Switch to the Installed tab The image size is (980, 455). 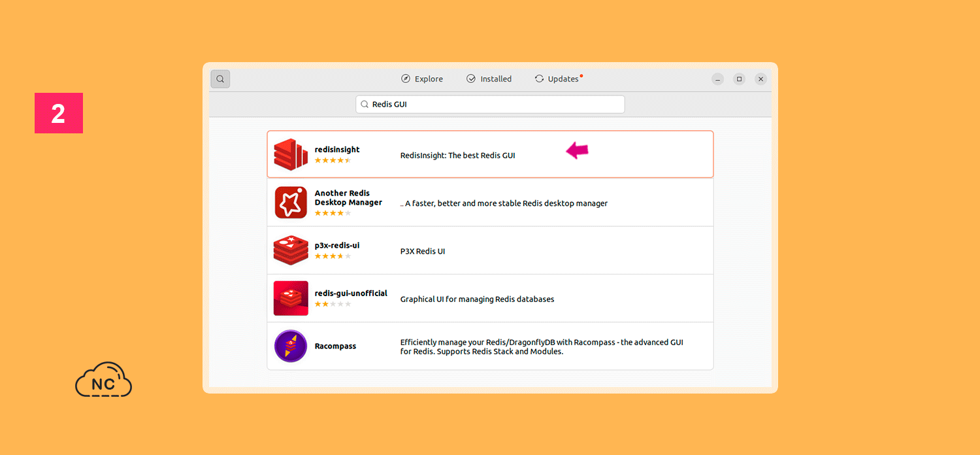489,79
